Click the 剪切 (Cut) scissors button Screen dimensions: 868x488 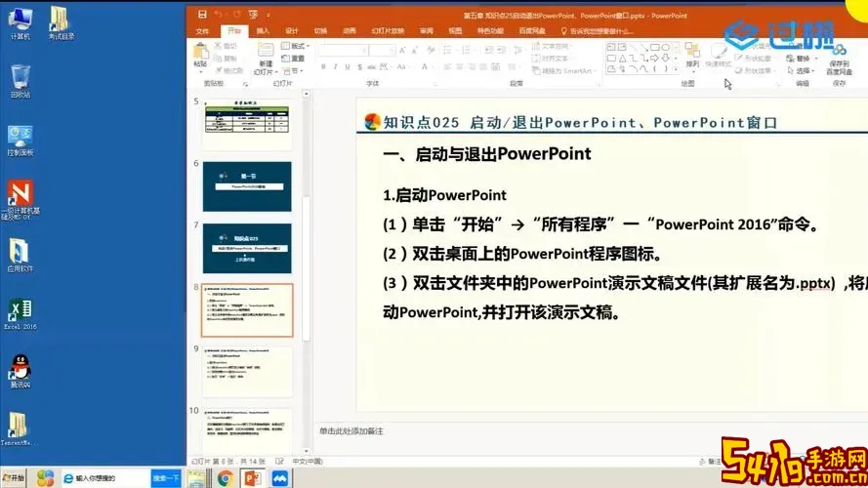pyautogui.click(x=226, y=46)
